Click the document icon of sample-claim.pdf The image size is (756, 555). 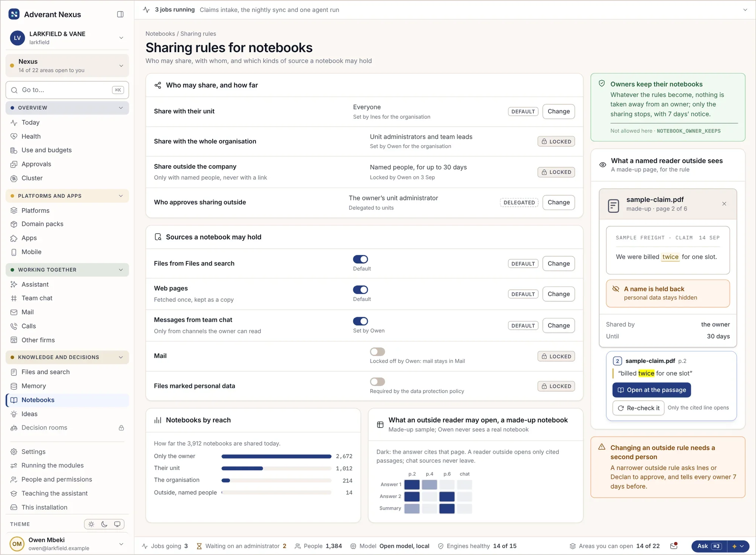tap(613, 206)
